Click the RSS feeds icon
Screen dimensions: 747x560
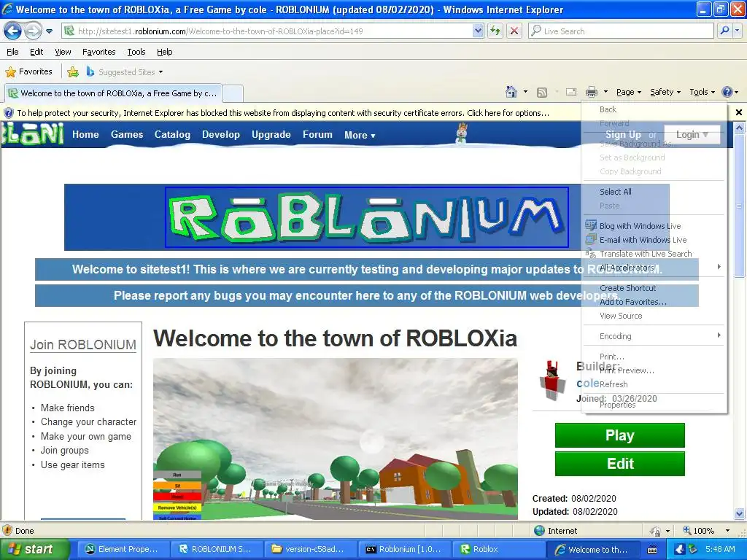[x=542, y=93]
